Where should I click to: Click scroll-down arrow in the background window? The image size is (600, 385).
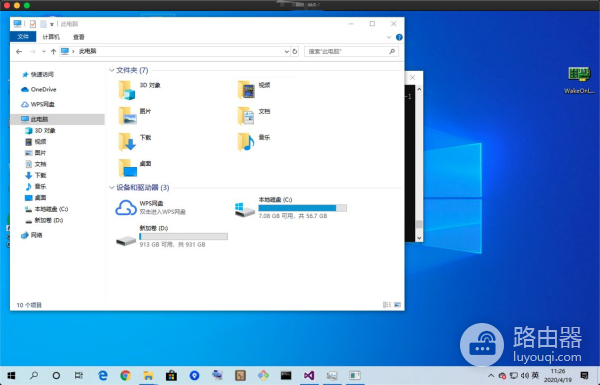coord(419,238)
